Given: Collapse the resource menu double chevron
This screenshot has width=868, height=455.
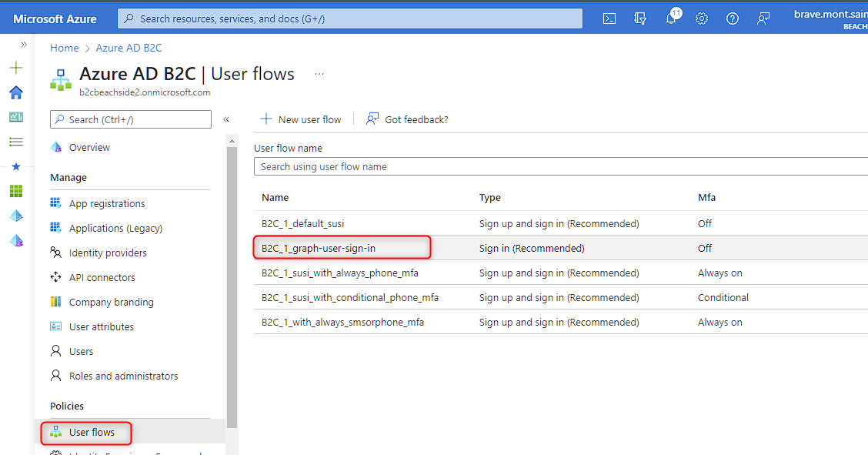Looking at the screenshot, I should pos(226,119).
